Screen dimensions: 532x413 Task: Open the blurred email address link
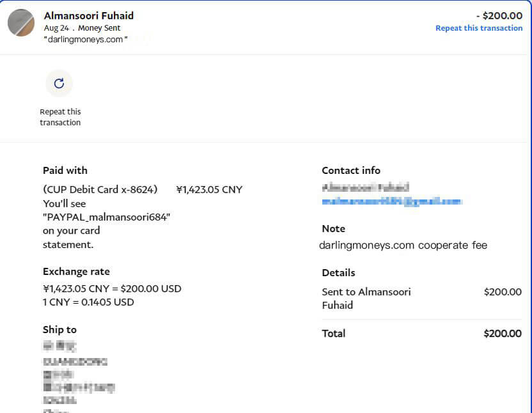pyautogui.click(x=391, y=201)
